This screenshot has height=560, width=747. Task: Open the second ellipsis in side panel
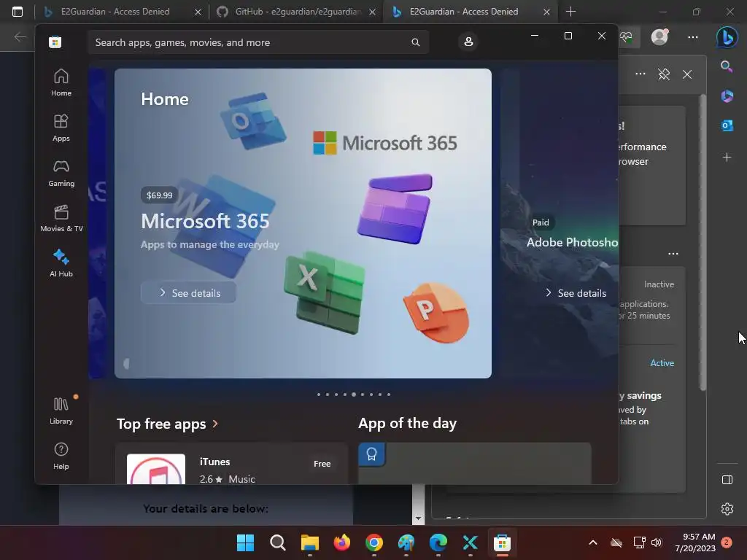click(x=673, y=253)
